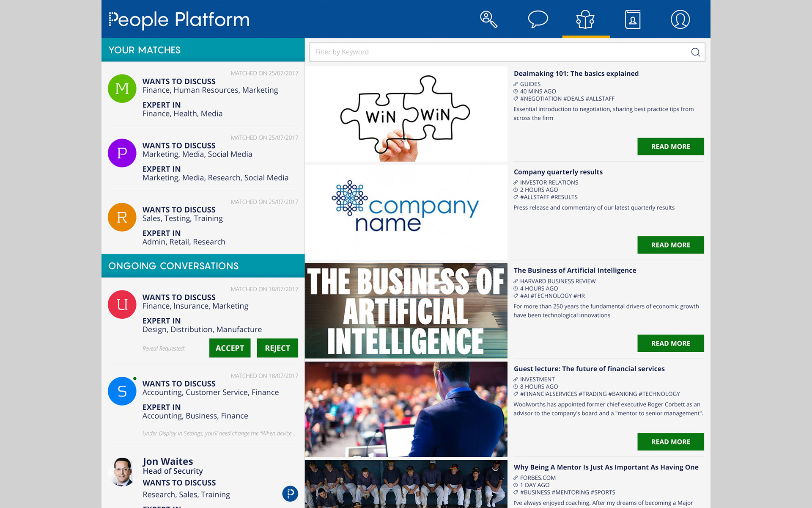Click the blue S avatar conversation
The height and width of the screenshot is (508, 812).
click(122, 391)
